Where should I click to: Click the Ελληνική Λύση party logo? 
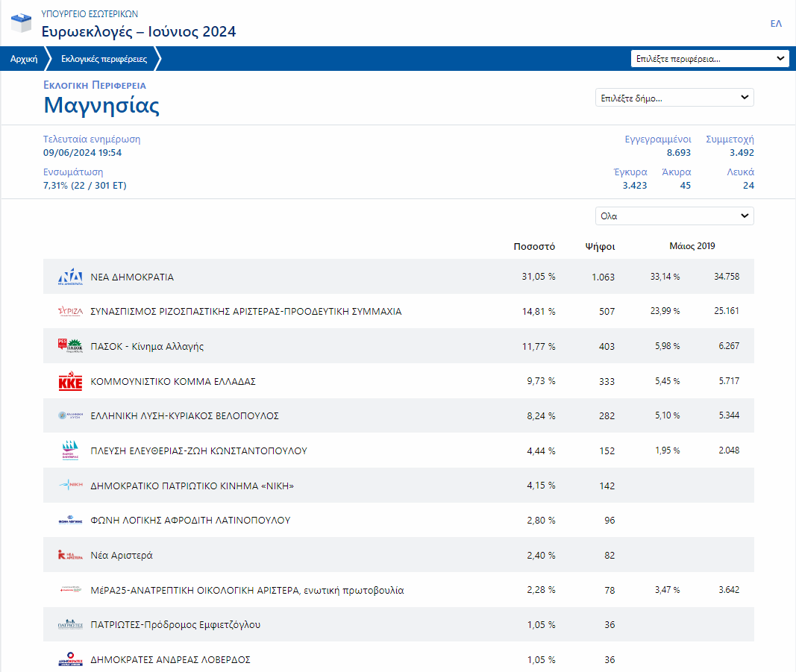(70, 415)
